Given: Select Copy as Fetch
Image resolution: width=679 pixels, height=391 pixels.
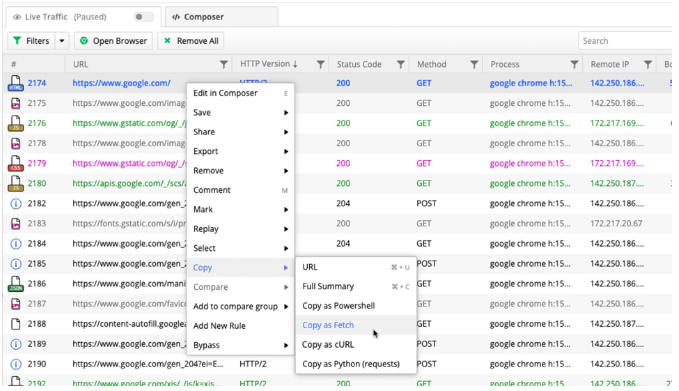Looking at the screenshot, I should (356, 325).
